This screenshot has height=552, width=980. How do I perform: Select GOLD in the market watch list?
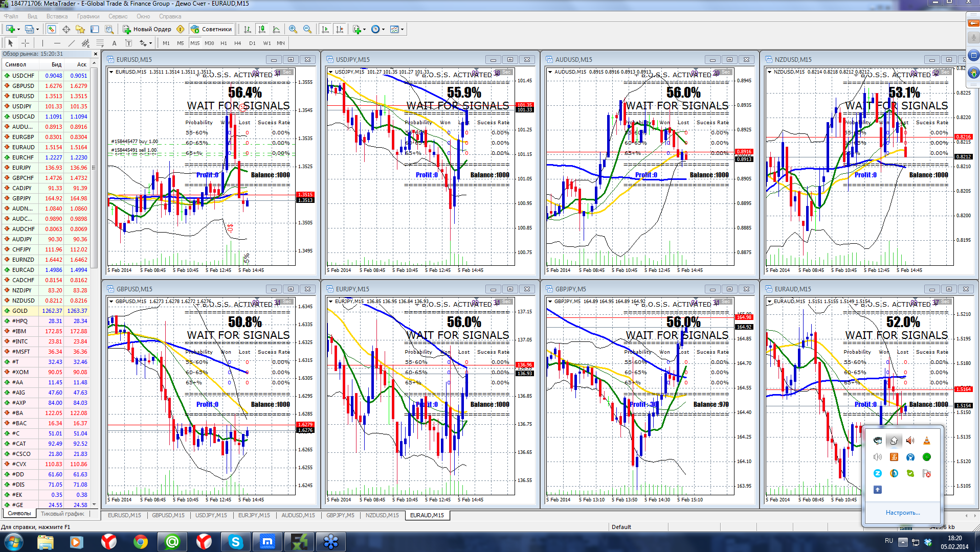20,311
